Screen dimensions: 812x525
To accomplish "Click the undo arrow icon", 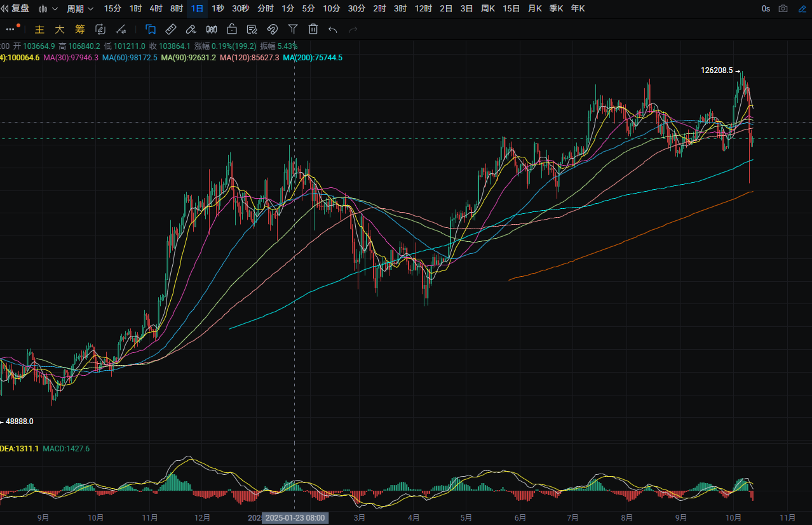I will (x=332, y=29).
